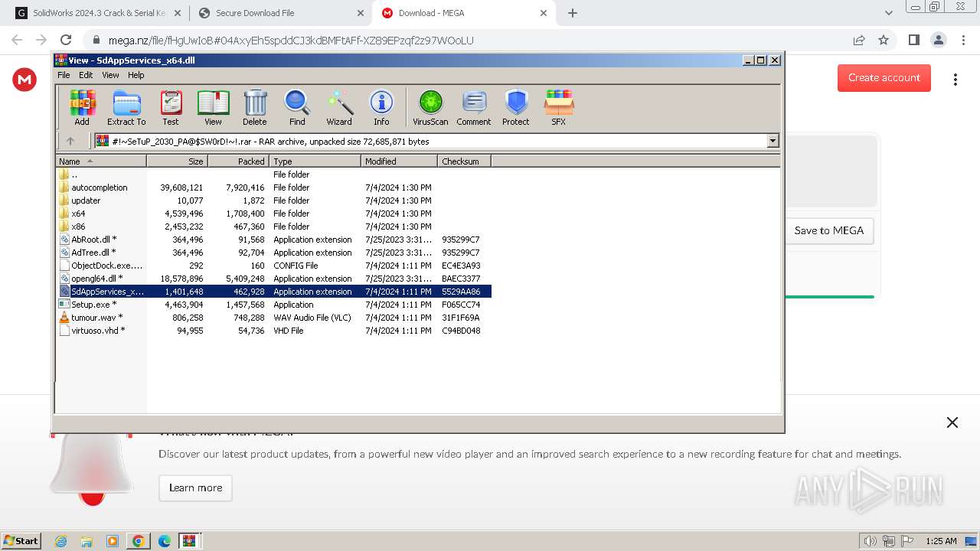
Task: Click the Extract To toolbar icon
Action: point(126,107)
